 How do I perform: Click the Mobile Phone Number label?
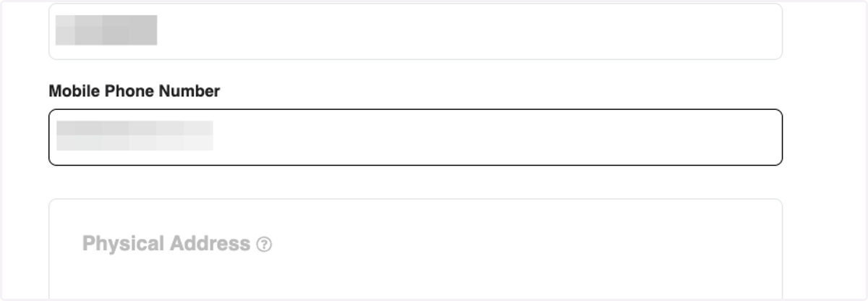click(135, 91)
